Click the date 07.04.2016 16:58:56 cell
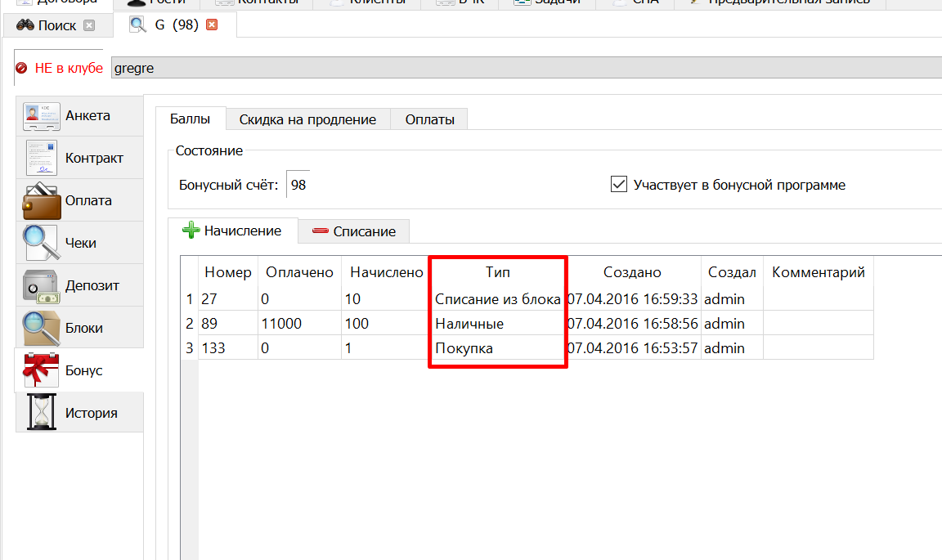942x560 pixels. 633,323
